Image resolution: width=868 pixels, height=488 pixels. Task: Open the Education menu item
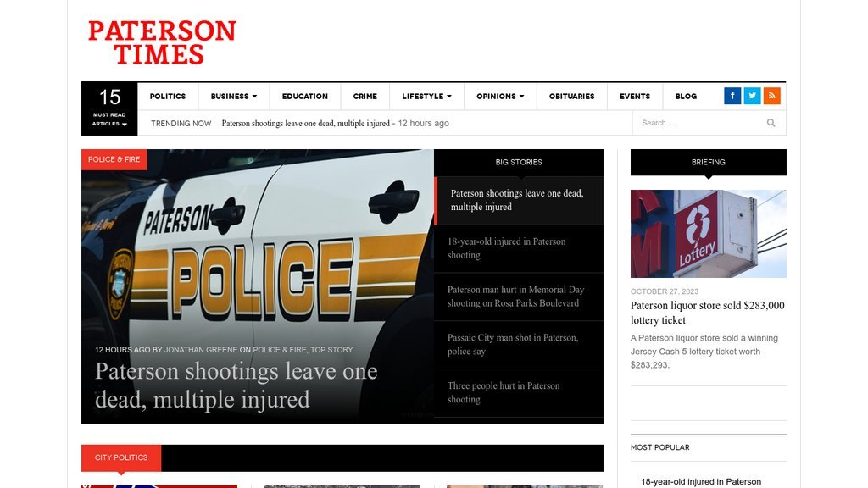click(305, 97)
